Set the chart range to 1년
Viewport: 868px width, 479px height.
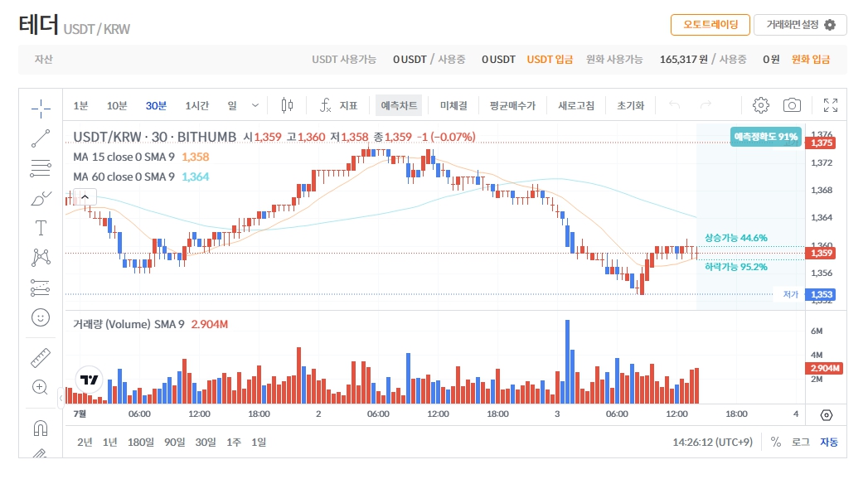pyautogui.click(x=109, y=442)
